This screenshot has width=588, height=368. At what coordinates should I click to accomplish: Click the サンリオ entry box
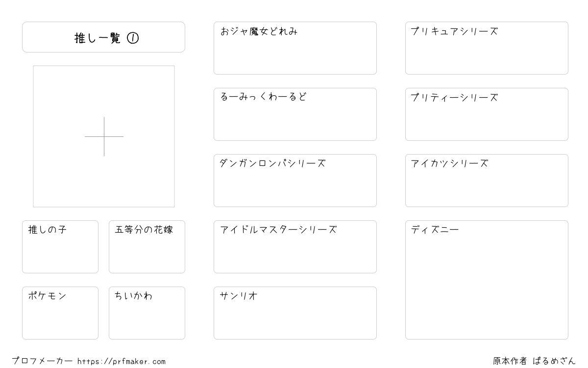pos(295,313)
